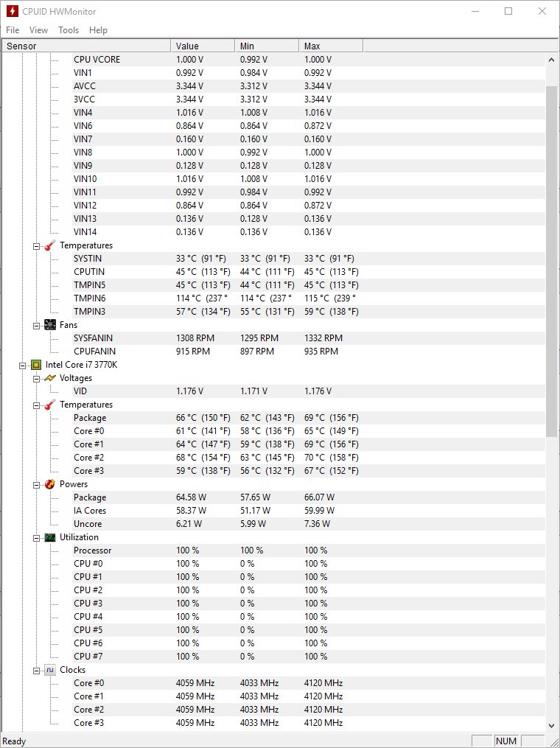
Task: Open the File menu
Action: [13, 30]
